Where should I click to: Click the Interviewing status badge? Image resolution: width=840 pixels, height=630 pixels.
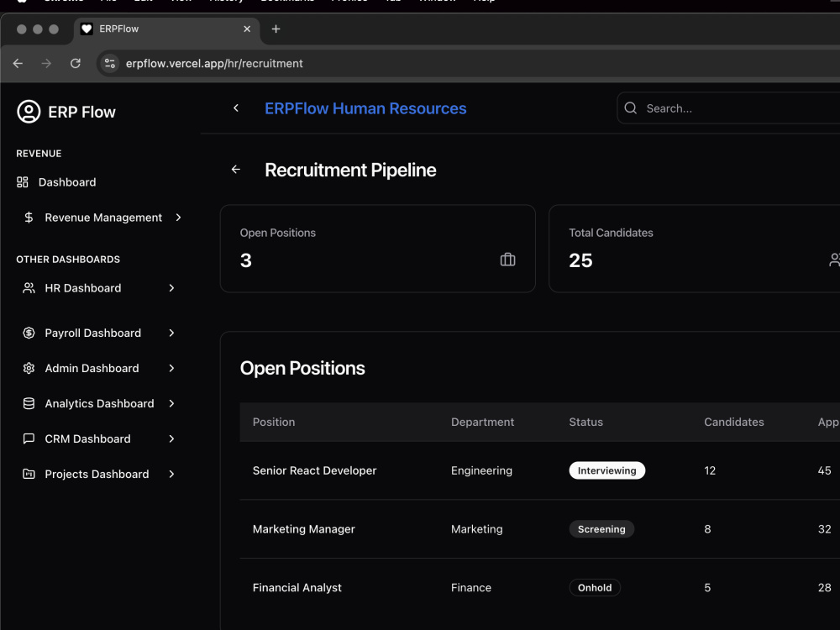coord(607,470)
